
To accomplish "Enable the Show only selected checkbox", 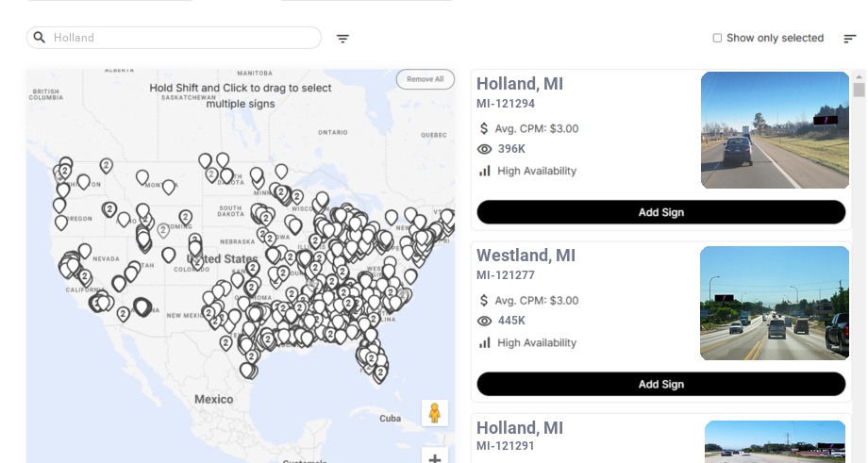I will pyautogui.click(x=717, y=39).
